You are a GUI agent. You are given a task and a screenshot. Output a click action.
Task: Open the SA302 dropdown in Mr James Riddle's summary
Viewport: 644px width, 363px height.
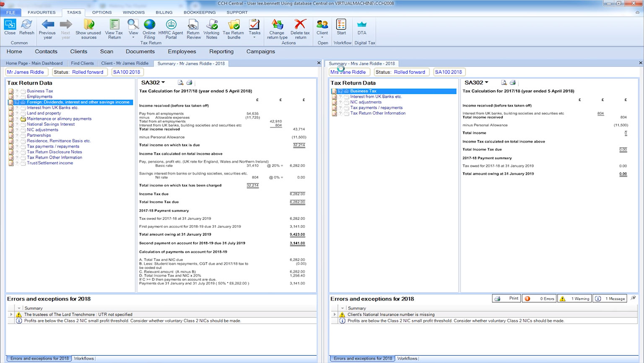tap(153, 83)
